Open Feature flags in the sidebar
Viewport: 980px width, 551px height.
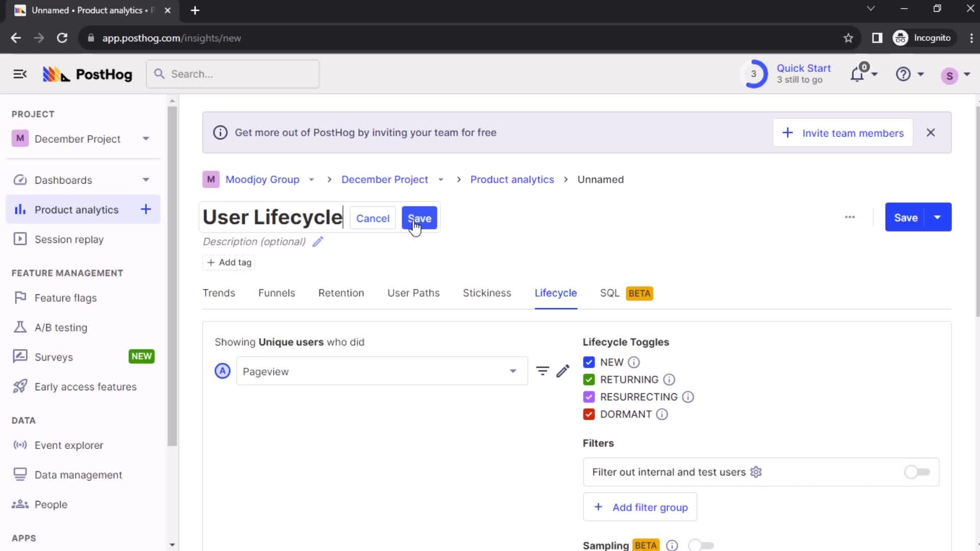pyautogui.click(x=65, y=298)
